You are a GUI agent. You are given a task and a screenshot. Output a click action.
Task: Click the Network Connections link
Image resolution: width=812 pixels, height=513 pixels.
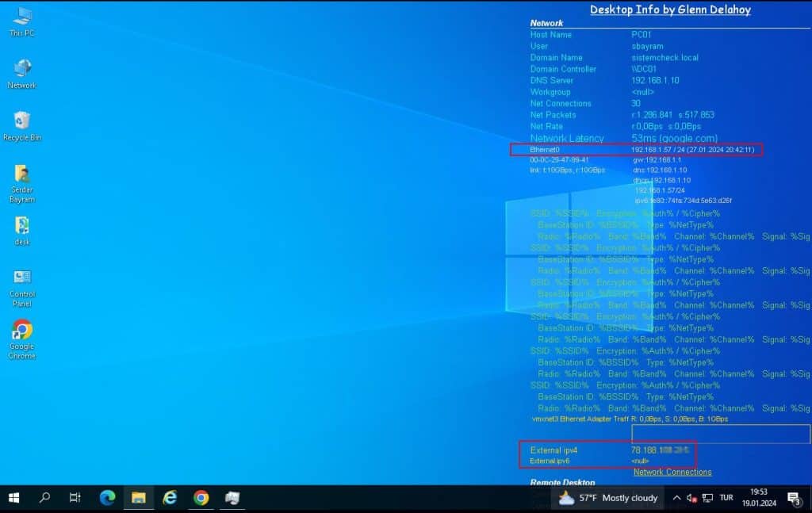point(672,472)
